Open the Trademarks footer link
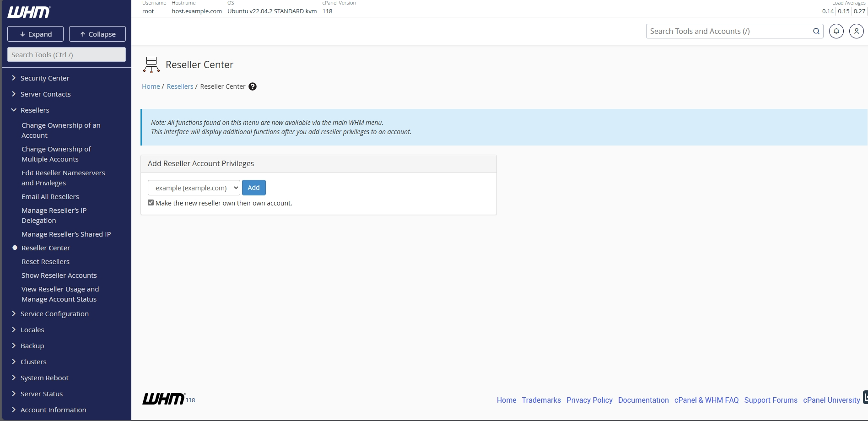 point(541,400)
